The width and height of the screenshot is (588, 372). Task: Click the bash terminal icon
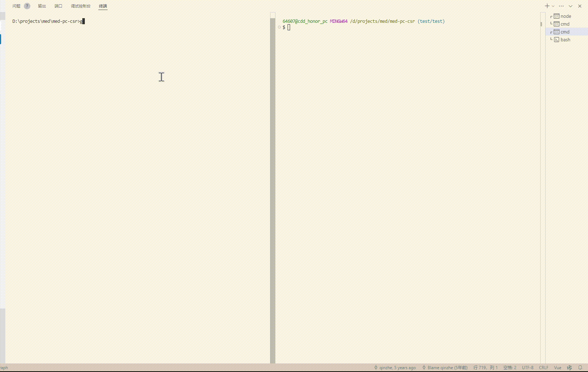(557, 40)
